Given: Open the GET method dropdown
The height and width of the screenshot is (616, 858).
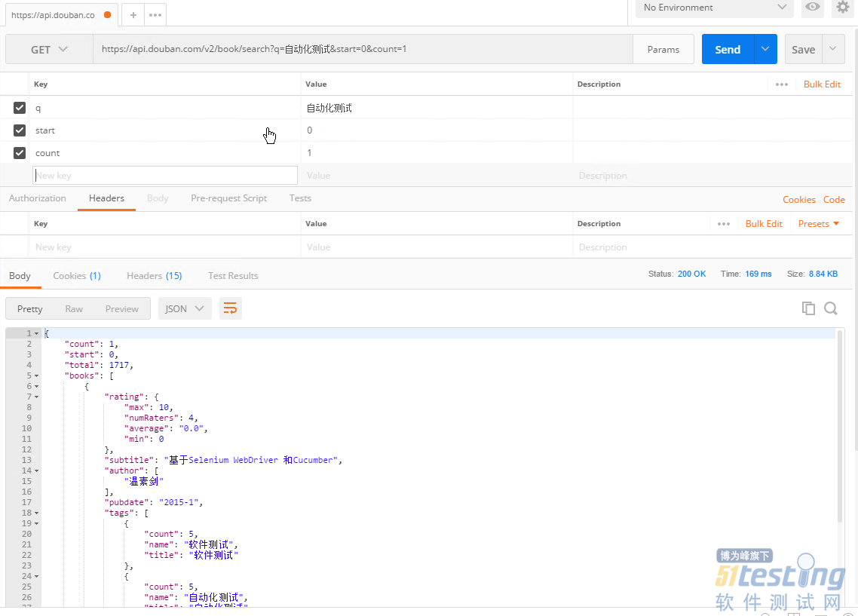Looking at the screenshot, I should tap(49, 49).
